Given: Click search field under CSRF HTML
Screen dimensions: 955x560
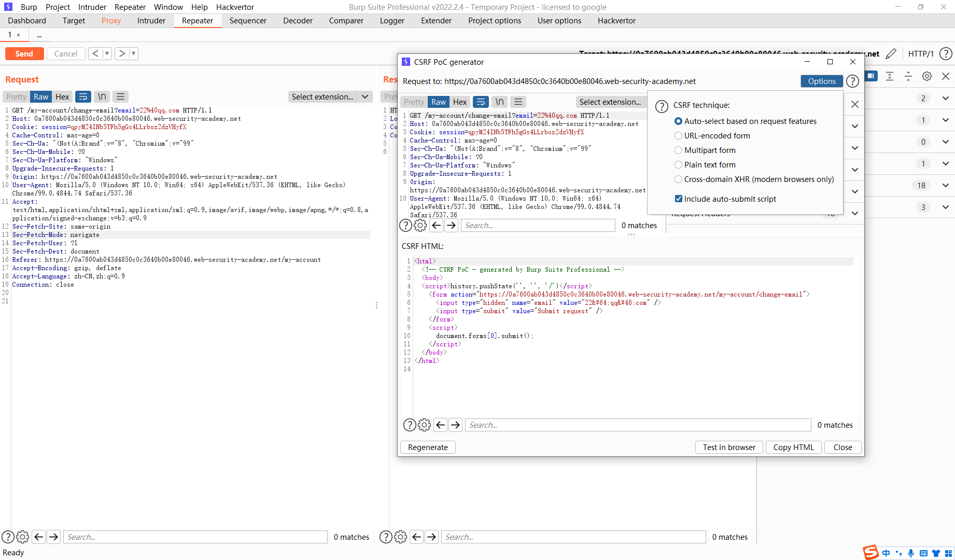Looking at the screenshot, I should click(x=638, y=425).
